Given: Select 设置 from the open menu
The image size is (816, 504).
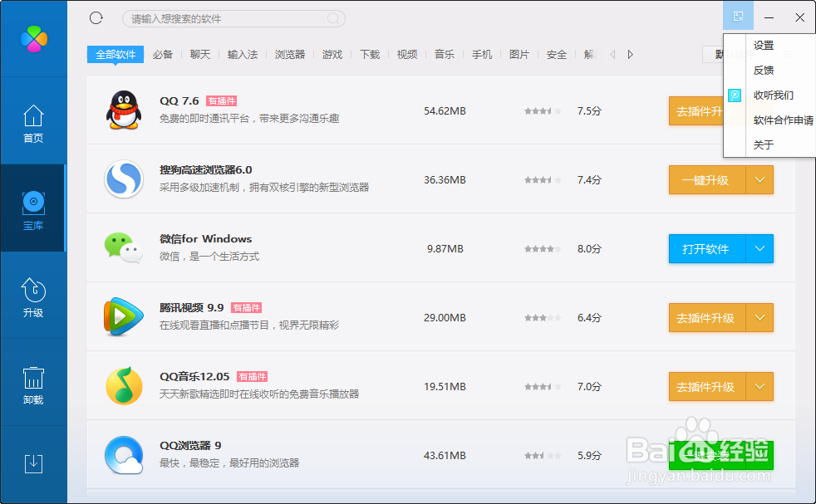Looking at the screenshot, I should pyautogui.click(x=764, y=46).
